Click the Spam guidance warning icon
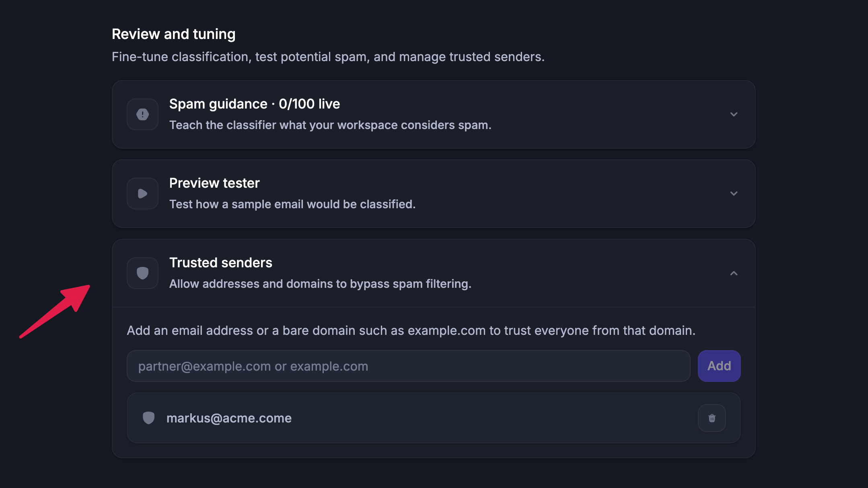This screenshot has height=488, width=868. click(x=142, y=115)
